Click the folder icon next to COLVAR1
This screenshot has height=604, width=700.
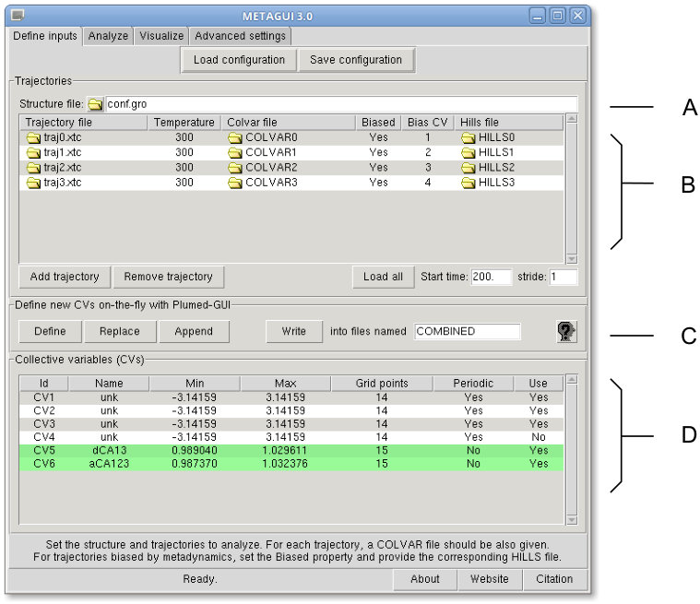[235, 153]
